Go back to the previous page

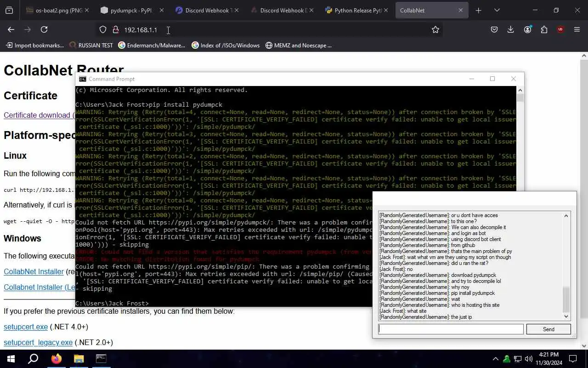(x=11, y=29)
